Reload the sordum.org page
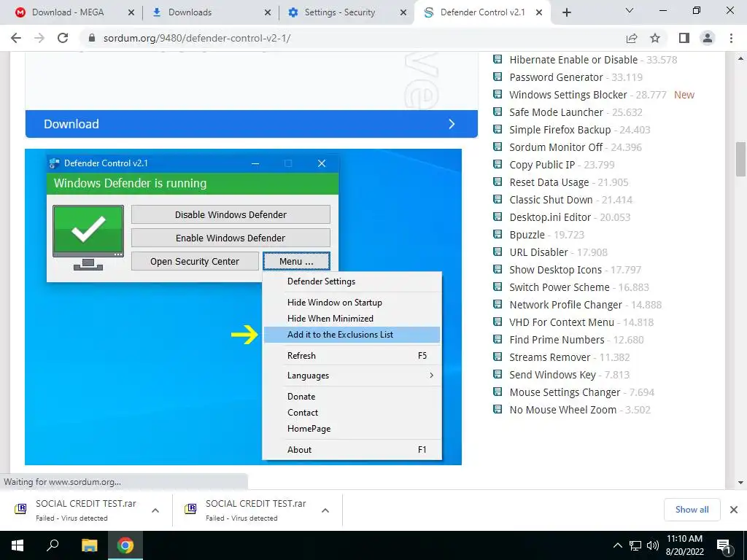The width and height of the screenshot is (747, 560). point(63,38)
